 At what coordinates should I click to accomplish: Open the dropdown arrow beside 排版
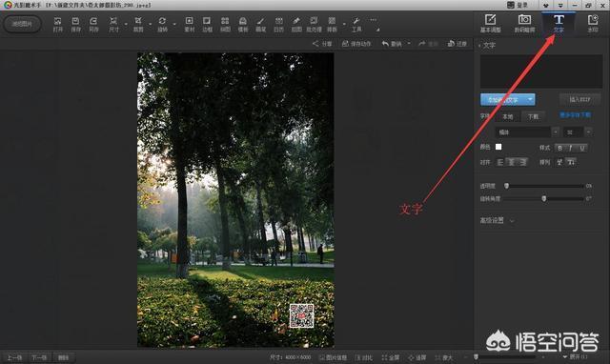pyautogui.click(x=344, y=25)
